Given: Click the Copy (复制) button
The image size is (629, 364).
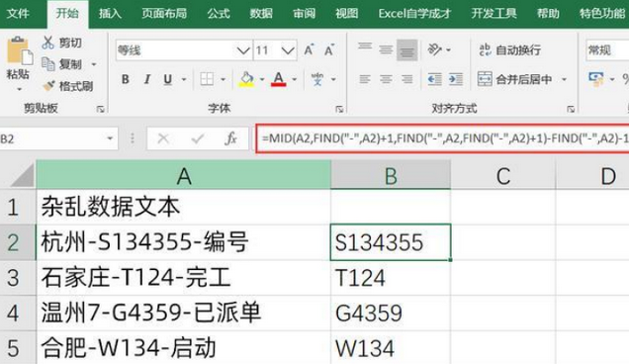Looking at the screenshot, I should coord(62,64).
